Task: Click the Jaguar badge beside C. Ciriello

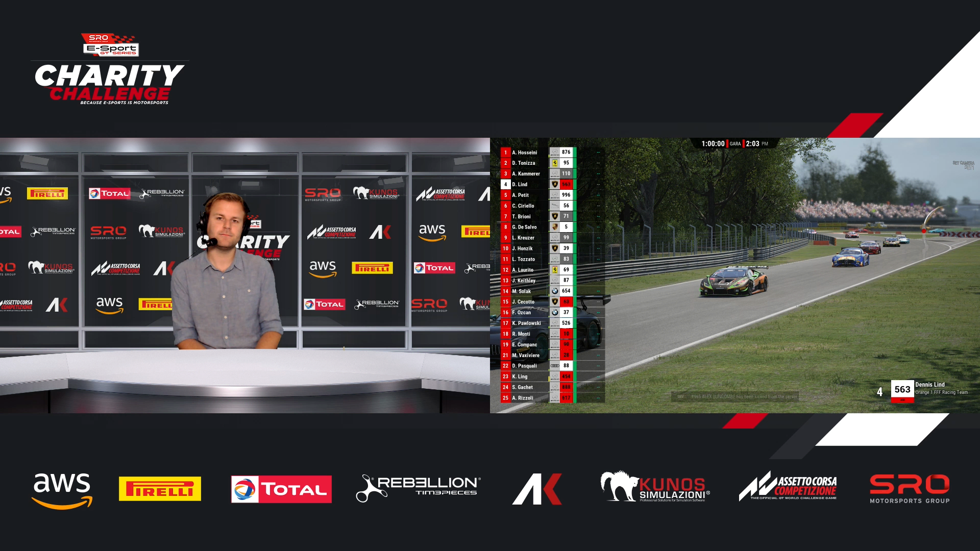Action: [555, 206]
